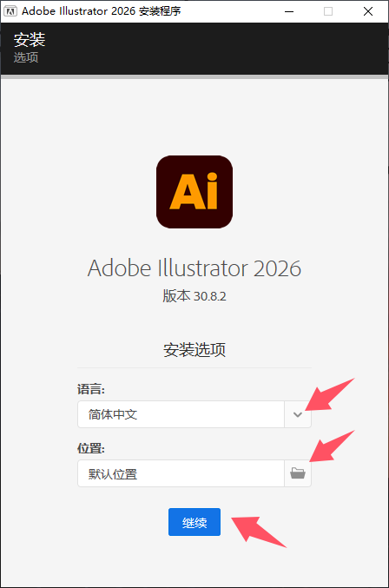Click the window title text in title bar
The image size is (389, 588).
pyautogui.click(x=102, y=11)
